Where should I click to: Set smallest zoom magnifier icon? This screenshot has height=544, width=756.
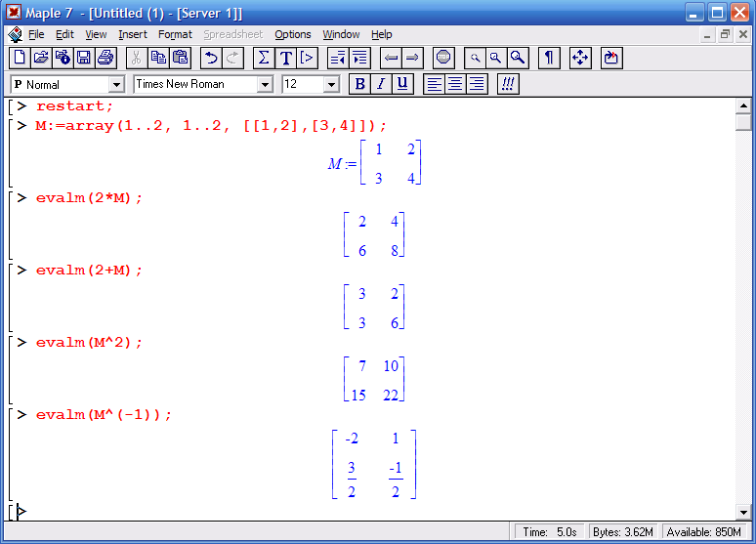(475, 58)
